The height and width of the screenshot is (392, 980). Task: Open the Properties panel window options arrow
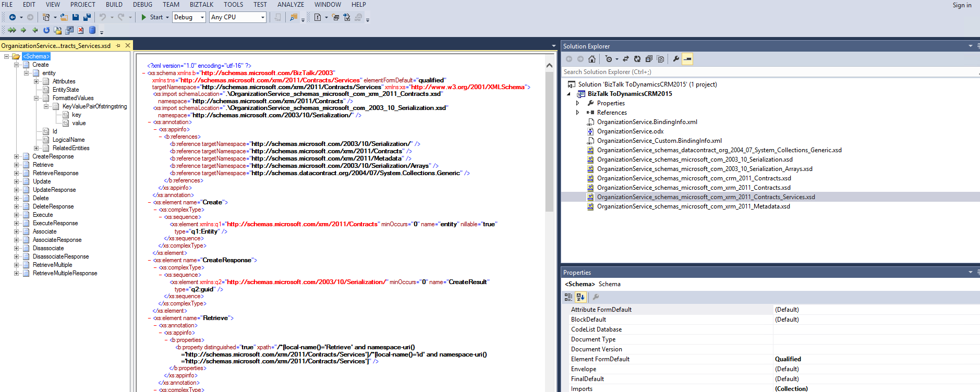click(x=970, y=272)
